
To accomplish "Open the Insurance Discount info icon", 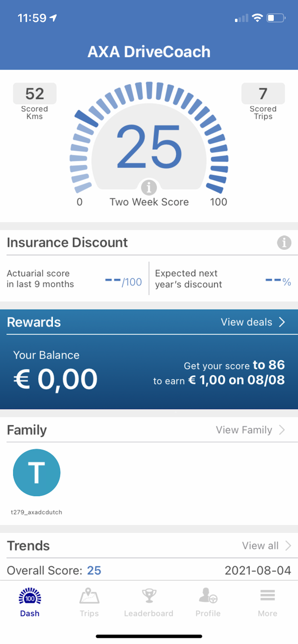I will [284, 243].
